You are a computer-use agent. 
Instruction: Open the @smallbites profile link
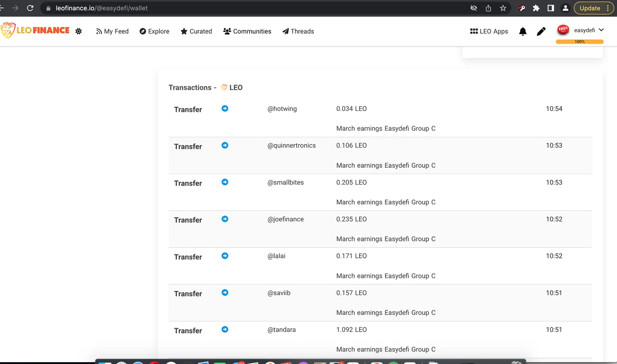[285, 182]
